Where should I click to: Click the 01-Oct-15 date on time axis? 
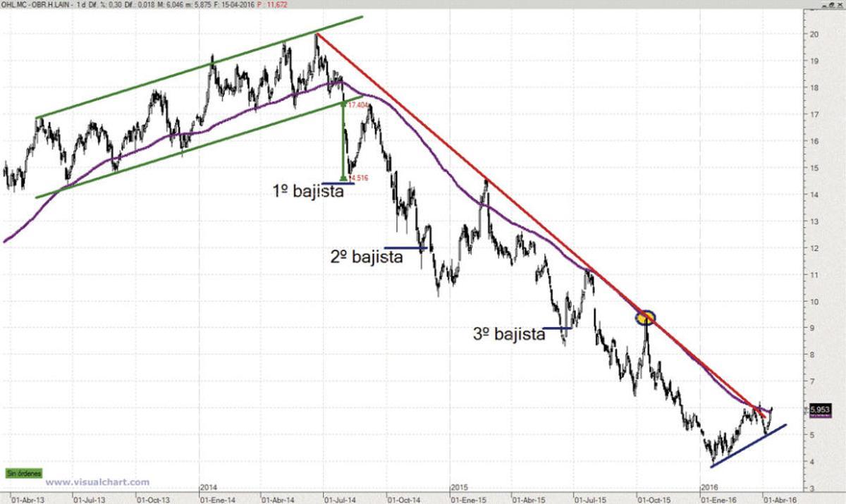coord(654,498)
